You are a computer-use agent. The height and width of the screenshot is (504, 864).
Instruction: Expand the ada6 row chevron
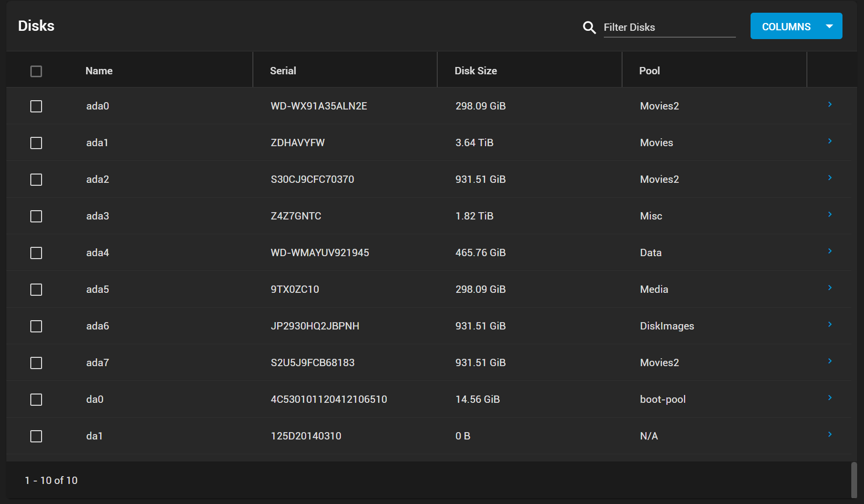[830, 325]
